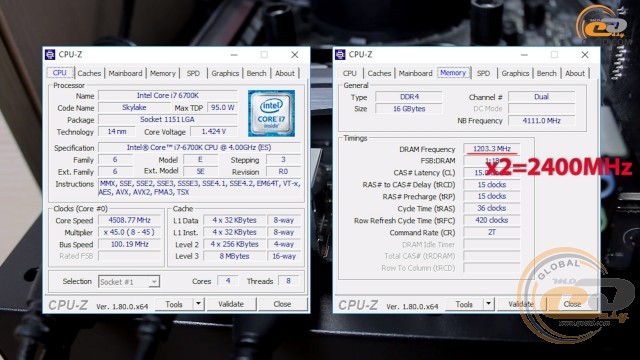
Task: Click Tools button in left CPU-Z window
Action: point(174,304)
